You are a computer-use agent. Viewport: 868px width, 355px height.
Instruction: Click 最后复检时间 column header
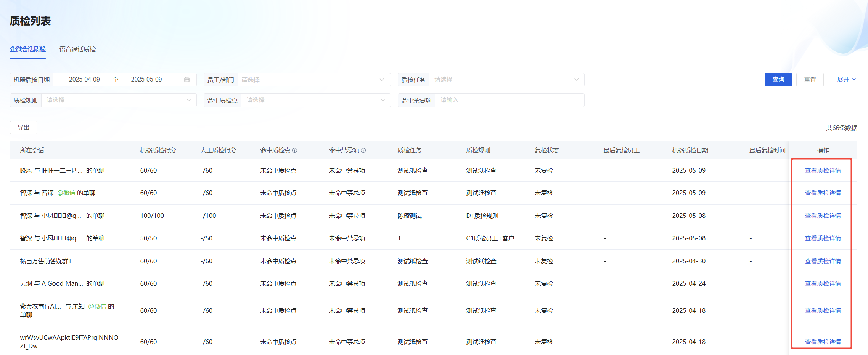(767, 150)
